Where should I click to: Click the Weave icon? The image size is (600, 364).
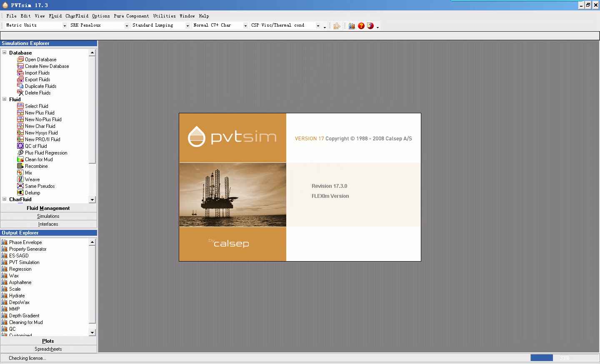(x=20, y=180)
